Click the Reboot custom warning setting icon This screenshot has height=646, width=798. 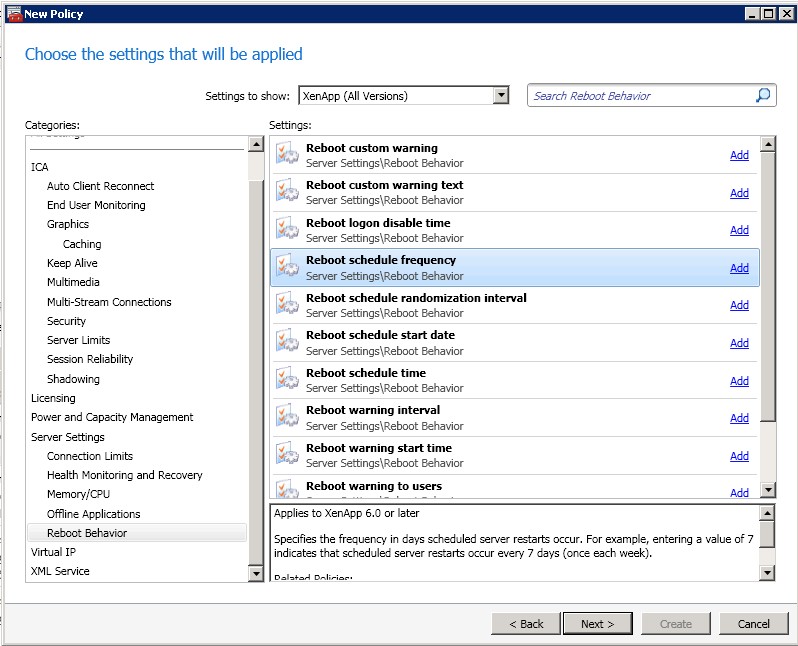click(288, 155)
